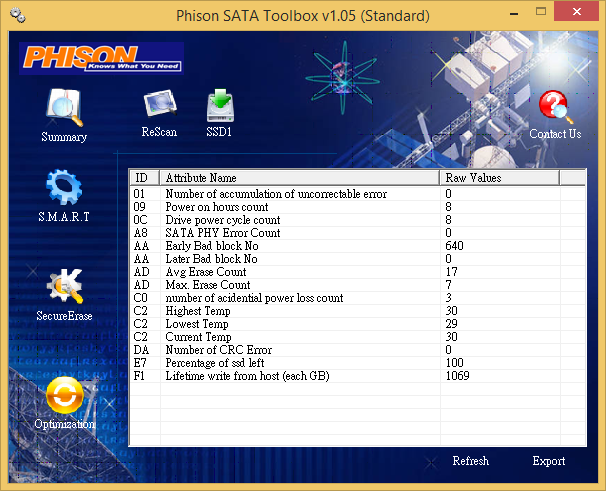
Task: Export the SMART attribute data
Action: click(548, 461)
